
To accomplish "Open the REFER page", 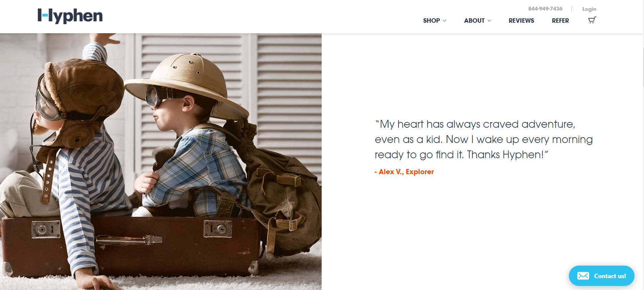I will point(560,21).
